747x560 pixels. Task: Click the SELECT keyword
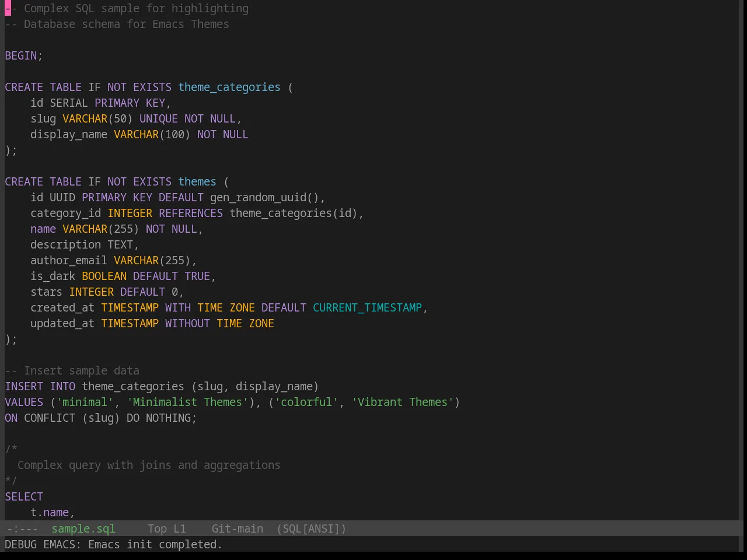coord(24,496)
